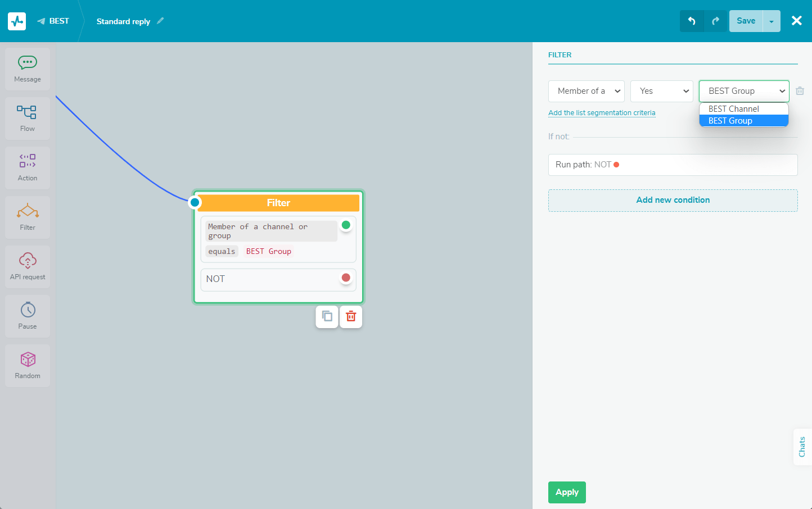Open the 'Member of a' dropdown
Image resolution: width=812 pixels, height=509 pixels.
pos(586,91)
